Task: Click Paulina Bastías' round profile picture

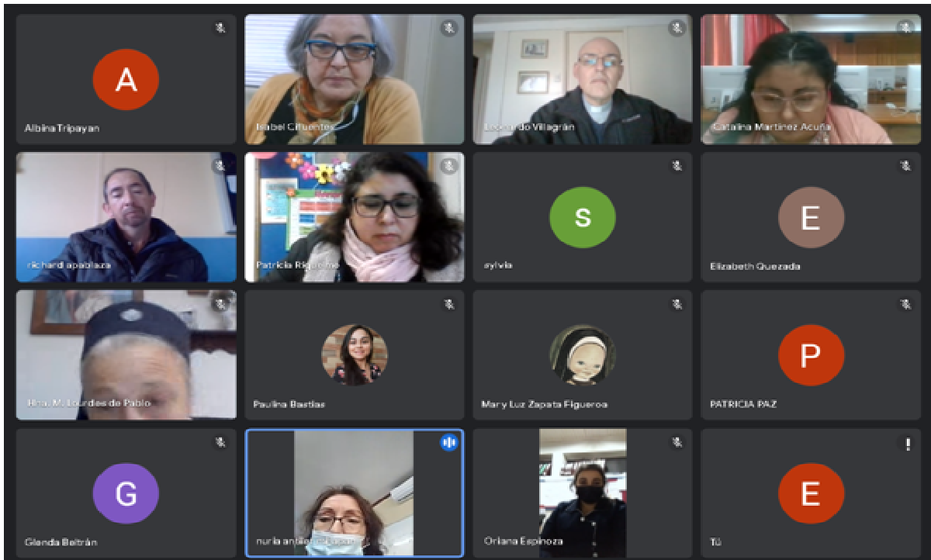Action: (355, 355)
